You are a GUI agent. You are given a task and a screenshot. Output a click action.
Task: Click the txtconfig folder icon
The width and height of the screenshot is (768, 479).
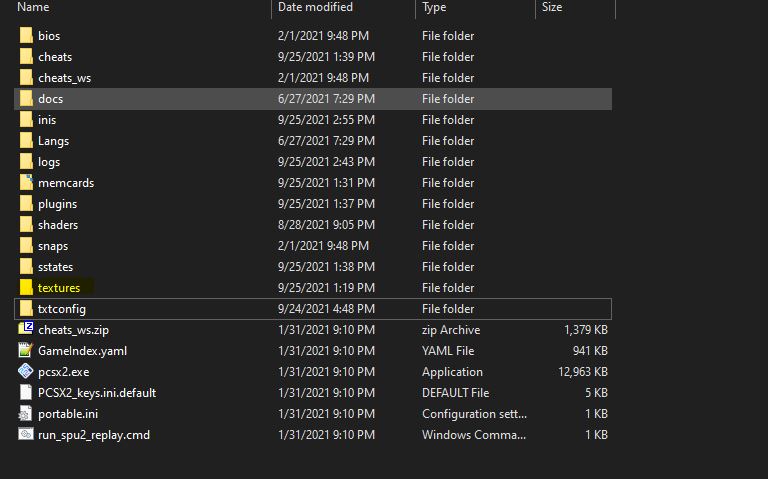[x=26, y=309]
